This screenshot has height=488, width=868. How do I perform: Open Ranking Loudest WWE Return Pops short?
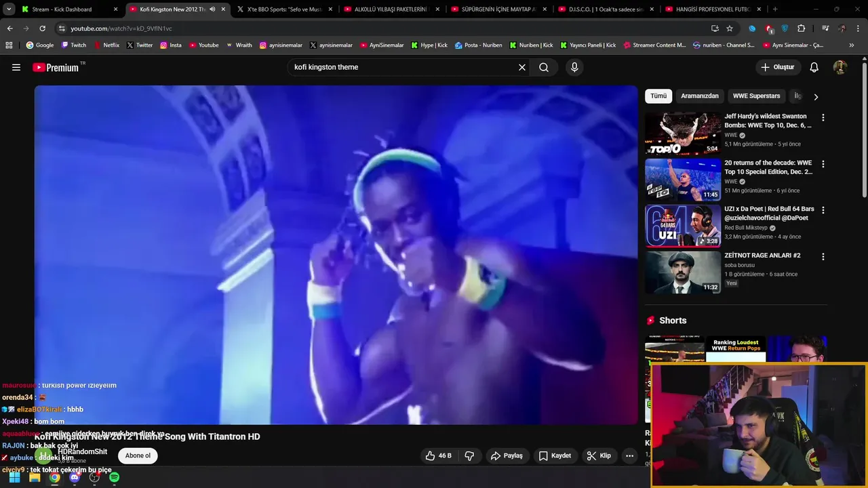click(x=736, y=348)
